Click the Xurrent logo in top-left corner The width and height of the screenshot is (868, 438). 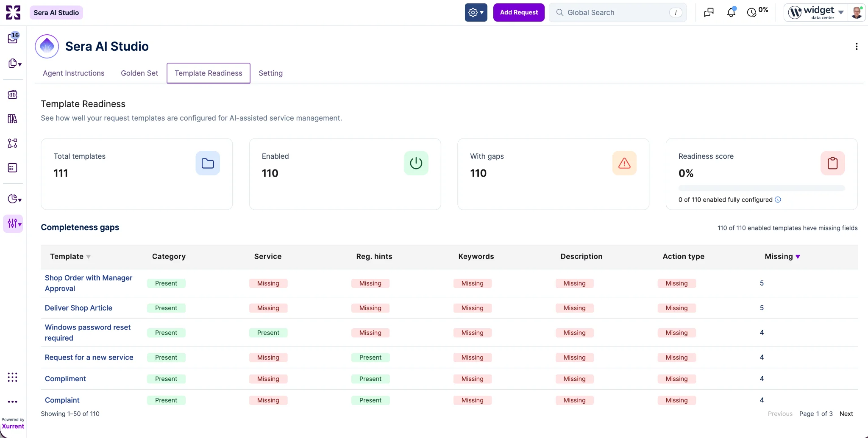13,12
